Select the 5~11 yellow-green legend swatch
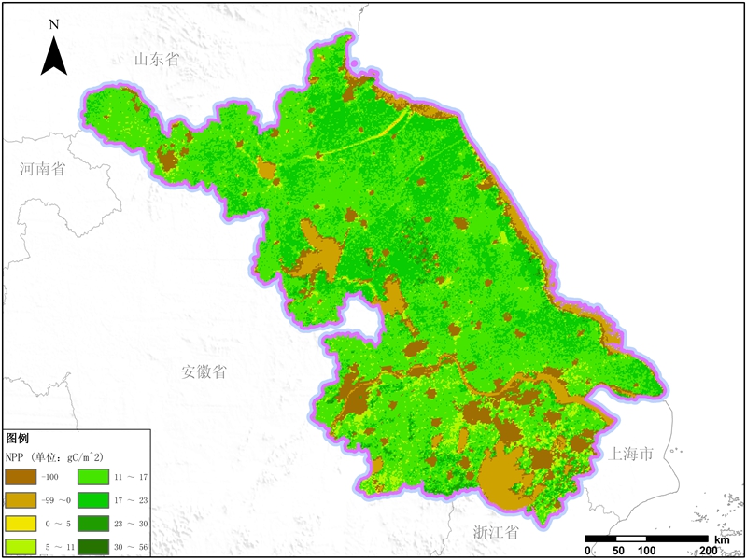 click(21, 547)
